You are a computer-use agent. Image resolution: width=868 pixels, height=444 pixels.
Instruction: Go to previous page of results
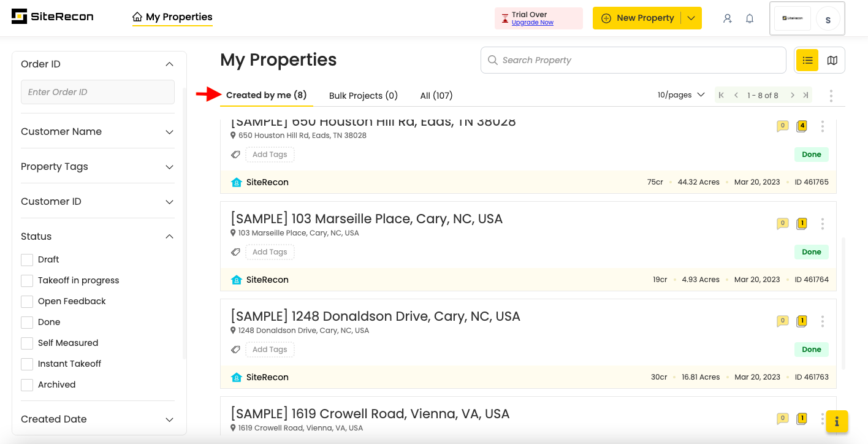click(x=736, y=95)
